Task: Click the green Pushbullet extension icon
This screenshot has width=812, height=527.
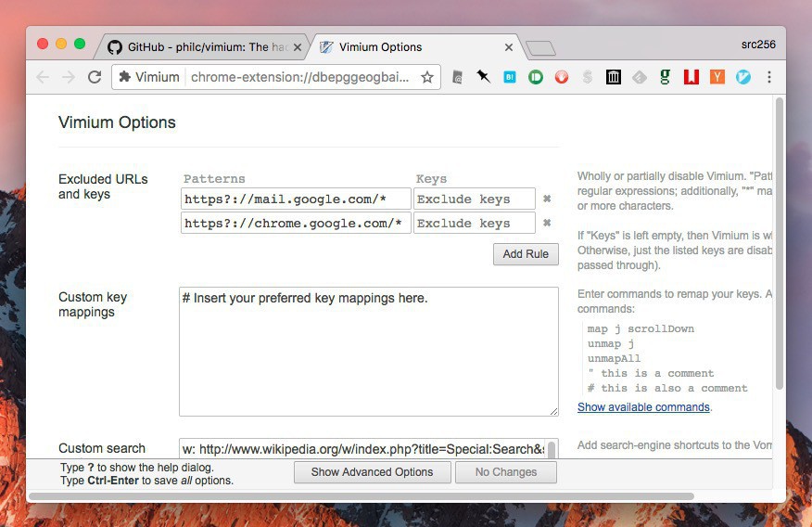Action: click(536, 77)
